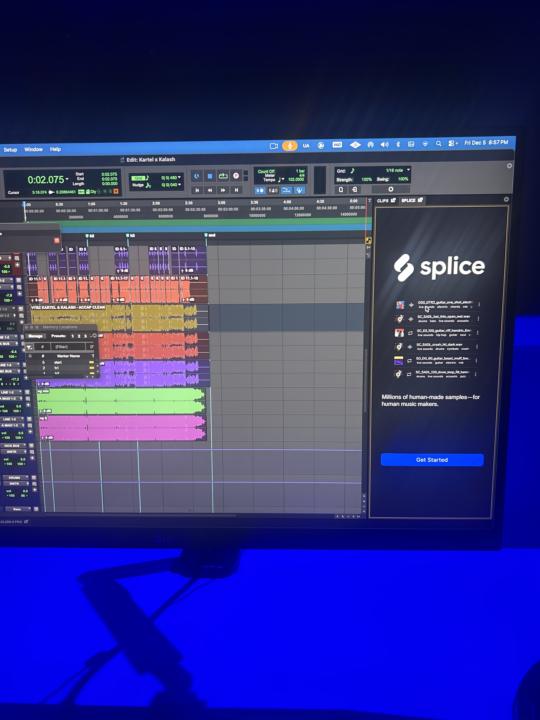Click the main counter 0:02.075
Viewport: 540px width, 720px height.
45,180
